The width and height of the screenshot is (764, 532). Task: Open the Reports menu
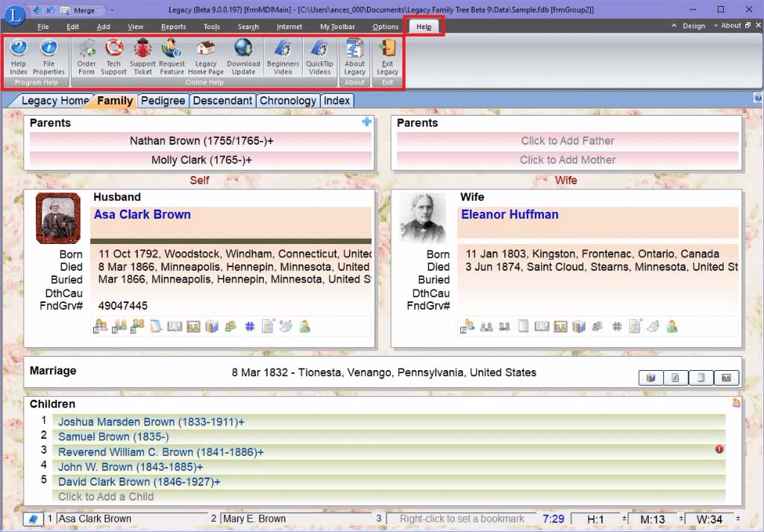173,27
